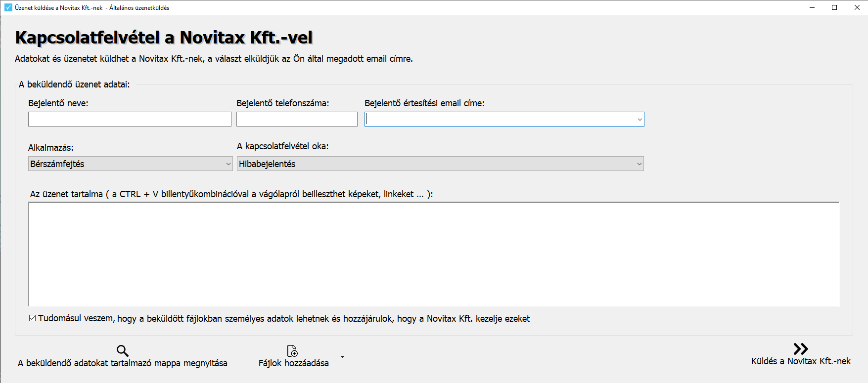Screen dimensions: 868x383
Task: Click the add files document icon
Action: tap(292, 351)
